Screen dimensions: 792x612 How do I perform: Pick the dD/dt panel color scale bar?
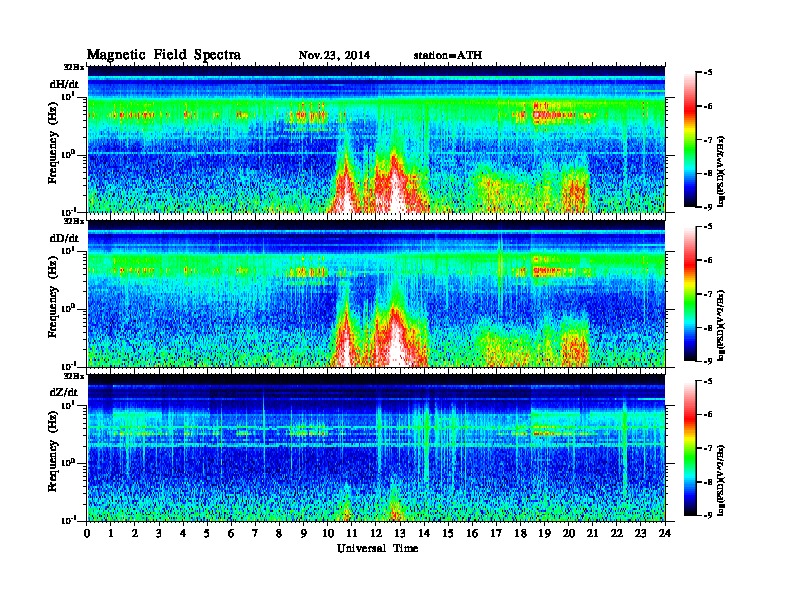[x=690, y=294]
